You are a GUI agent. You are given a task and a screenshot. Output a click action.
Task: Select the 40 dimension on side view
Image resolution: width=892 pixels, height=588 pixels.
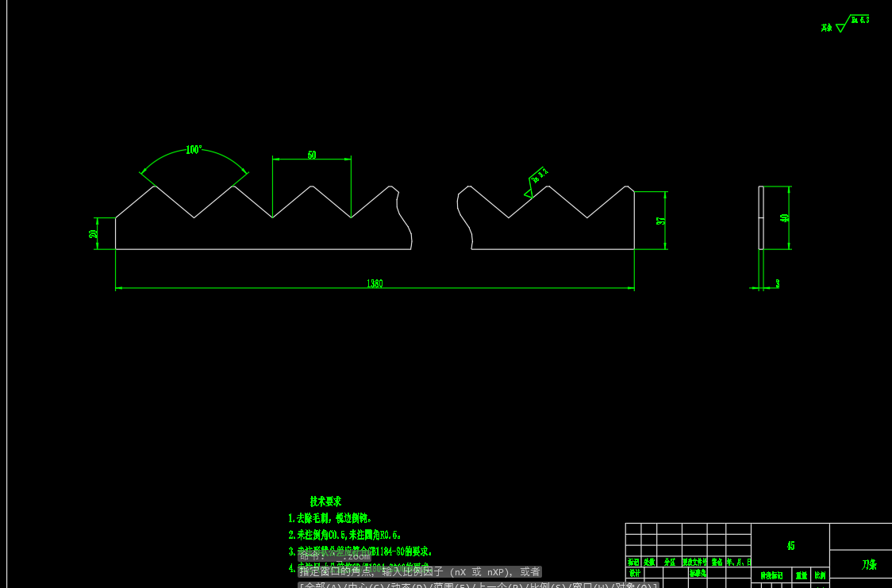coord(785,217)
